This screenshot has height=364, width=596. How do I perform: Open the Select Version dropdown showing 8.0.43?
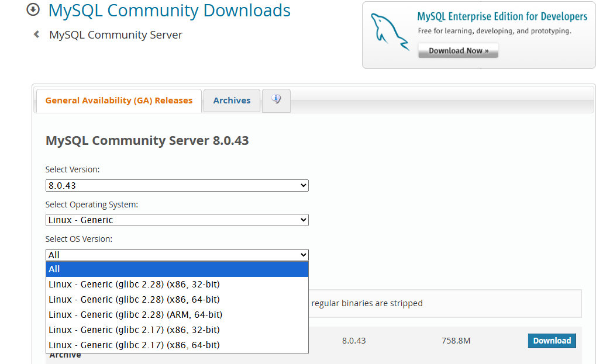(x=177, y=186)
